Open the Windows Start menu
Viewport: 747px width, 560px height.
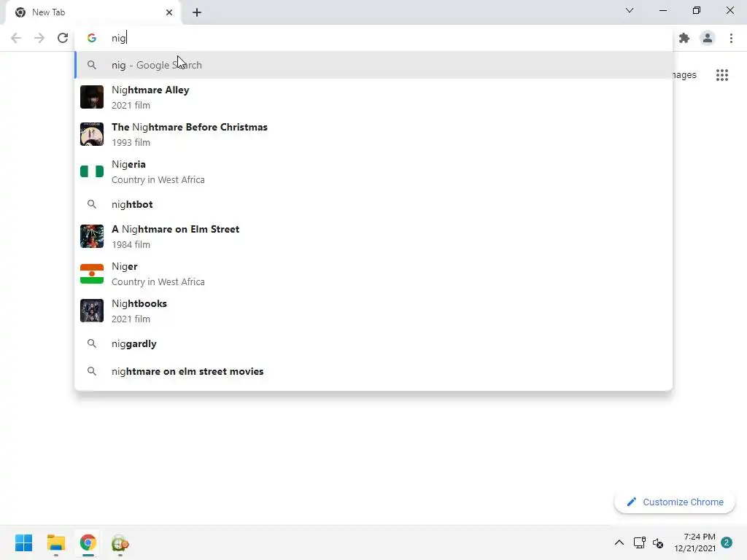click(x=24, y=542)
